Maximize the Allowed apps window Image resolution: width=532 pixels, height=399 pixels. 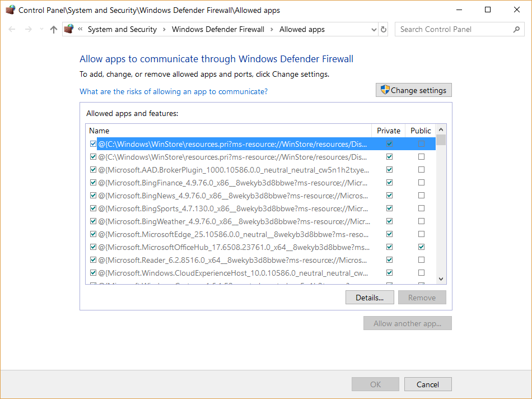pyautogui.click(x=488, y=10)
